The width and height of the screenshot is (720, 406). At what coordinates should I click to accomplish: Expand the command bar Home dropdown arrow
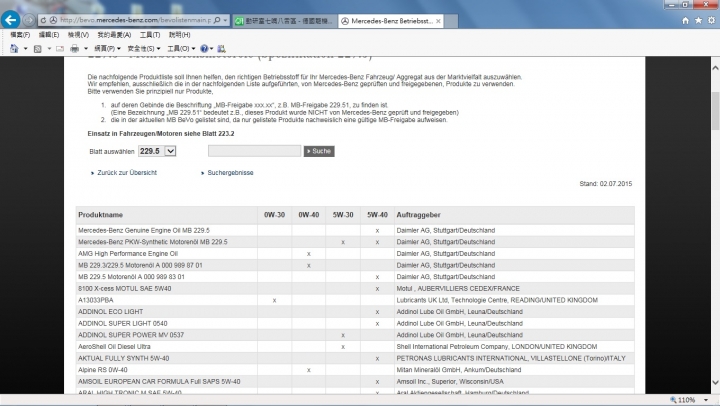point(25,49)
